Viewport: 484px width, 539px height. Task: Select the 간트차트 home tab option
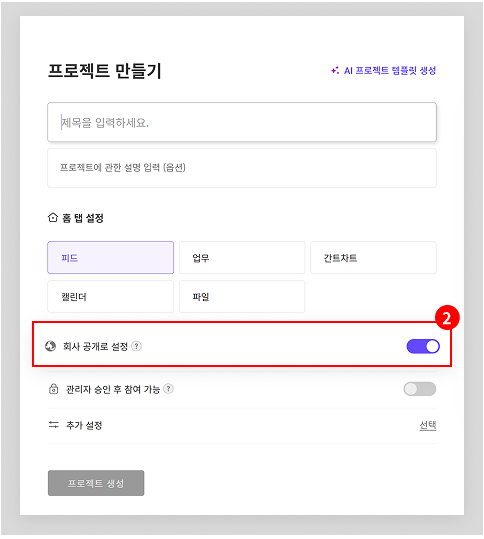(x=373, y=257)
